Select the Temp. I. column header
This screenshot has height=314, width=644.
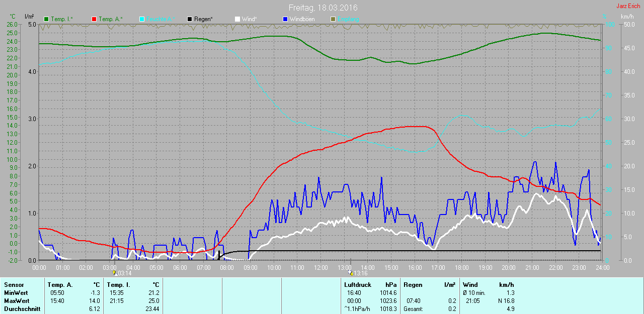coord(118,285)
